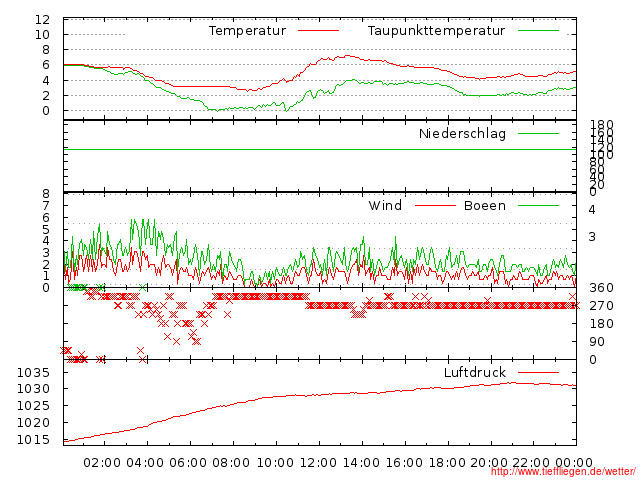Click the red Temperatur legend line

318,31
